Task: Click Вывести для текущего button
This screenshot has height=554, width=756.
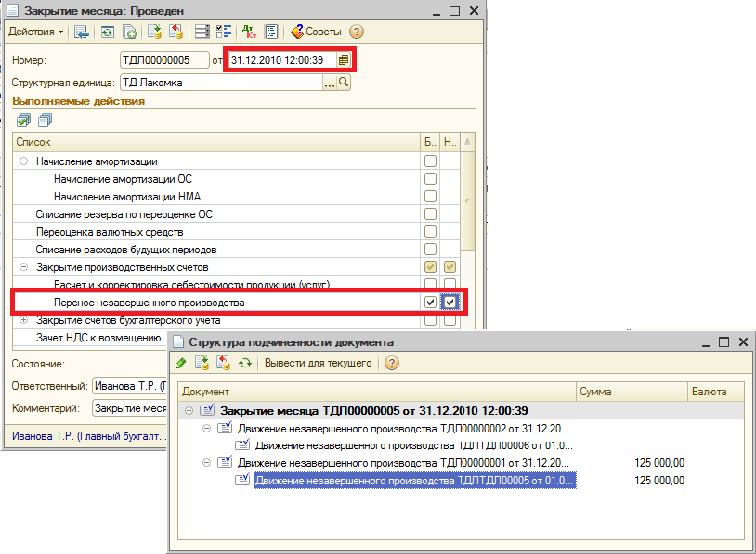Action: coord(319,363)
